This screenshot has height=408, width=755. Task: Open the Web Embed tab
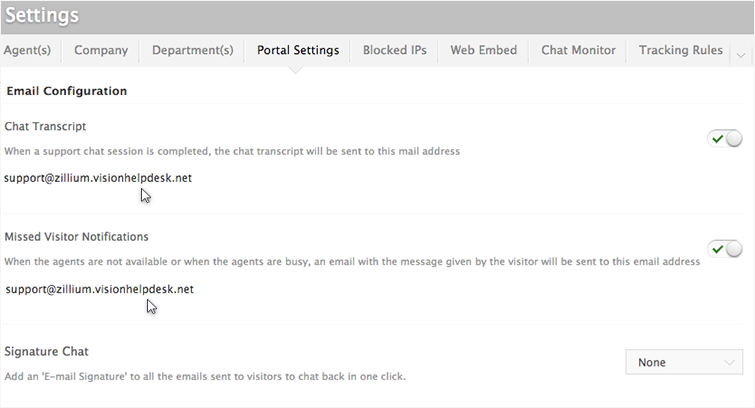pos(484,50)
